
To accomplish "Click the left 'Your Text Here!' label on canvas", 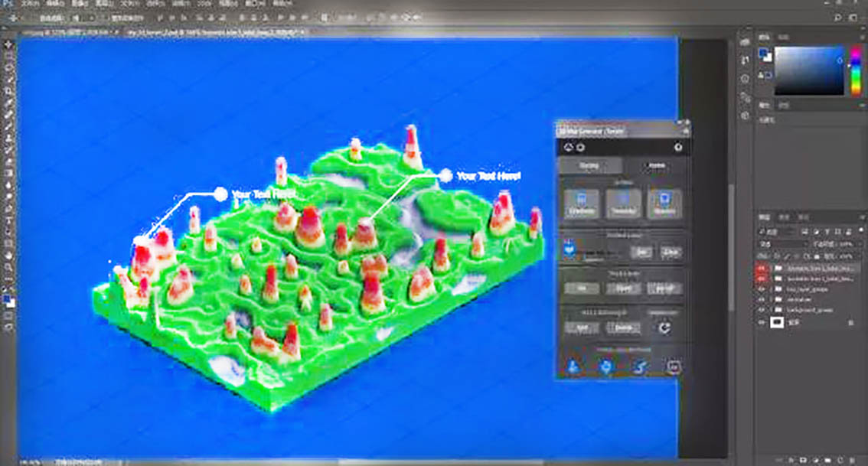I will tap(263, 194).
